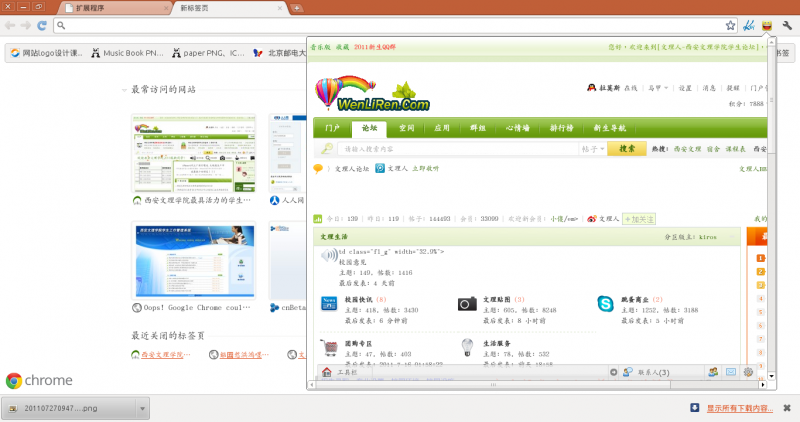Click the blue radio icon next to 文理人
The width and height of the screenshot is (800, 422).
coord(380,168)
